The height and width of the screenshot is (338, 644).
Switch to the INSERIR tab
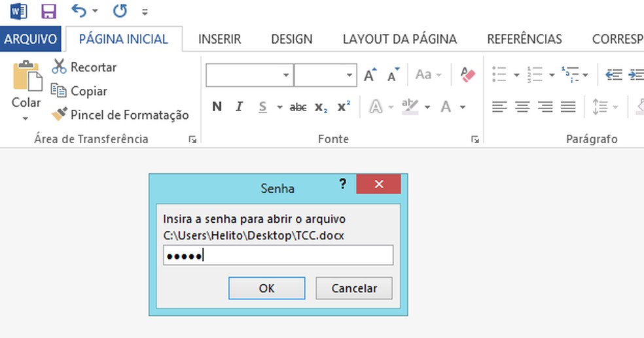point(220,39)
